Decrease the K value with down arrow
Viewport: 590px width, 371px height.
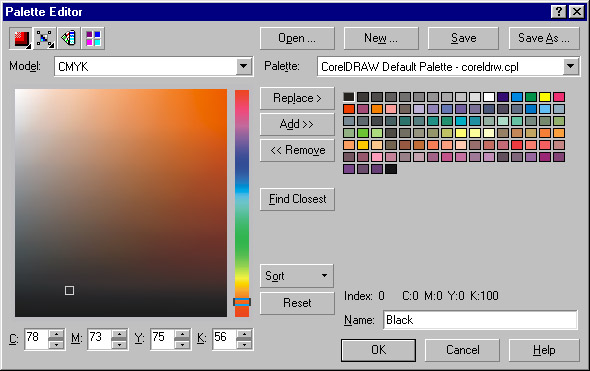point(244,344)
